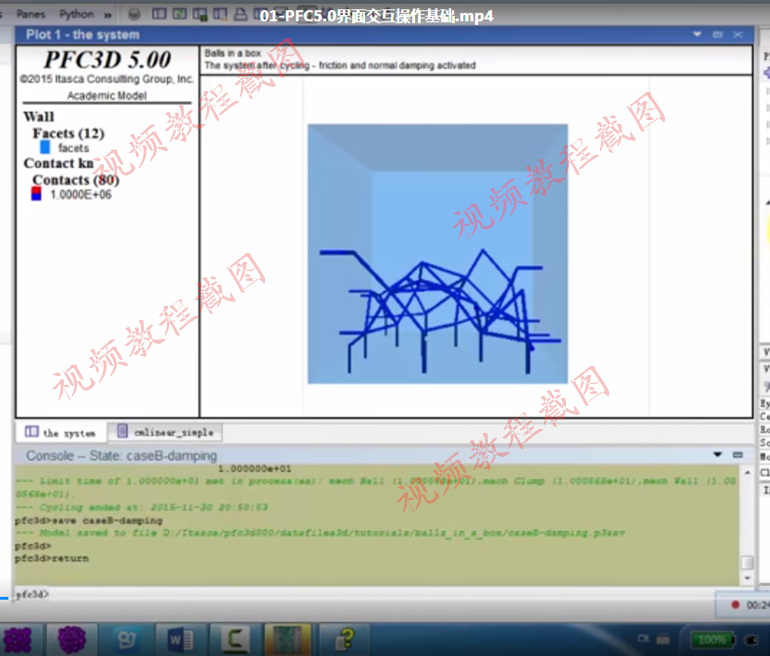Viewport: 770px width, 656px height.
Task: Float the Console pane window
Action: pyautogui.click(x=738, y=455)
